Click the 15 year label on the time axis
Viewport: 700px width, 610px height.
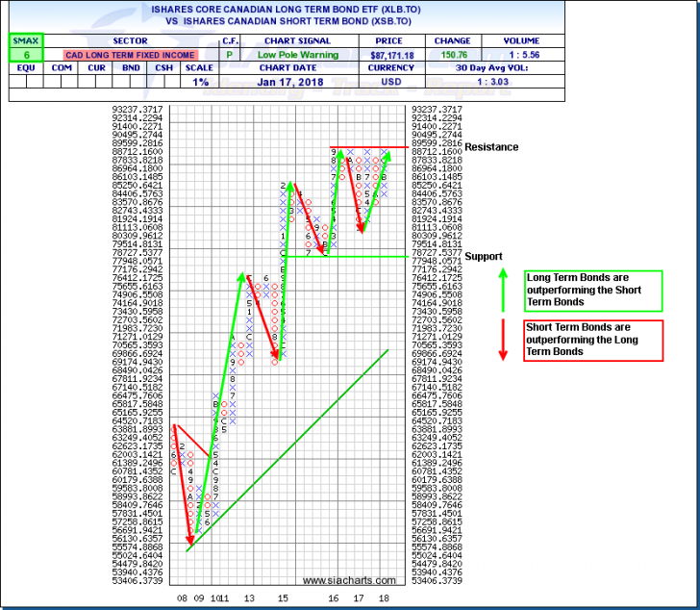283,597
